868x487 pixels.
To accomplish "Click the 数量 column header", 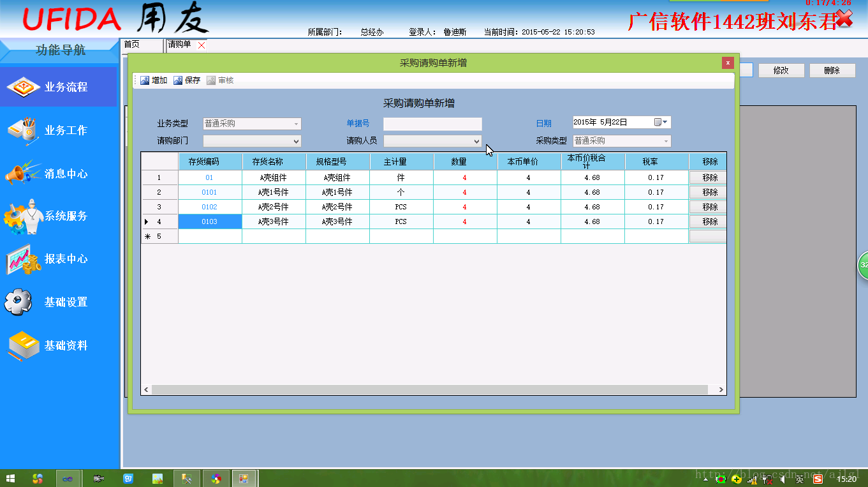I will [466, 161].
